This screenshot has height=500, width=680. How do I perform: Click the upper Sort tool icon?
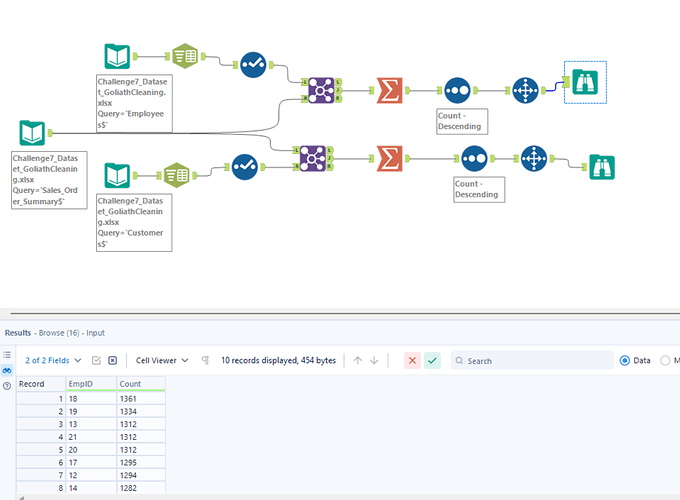(457, 91)
